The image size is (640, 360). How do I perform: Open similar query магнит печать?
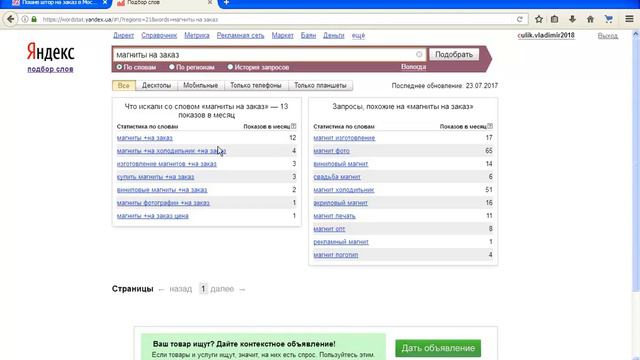click(x=334, y=216)
